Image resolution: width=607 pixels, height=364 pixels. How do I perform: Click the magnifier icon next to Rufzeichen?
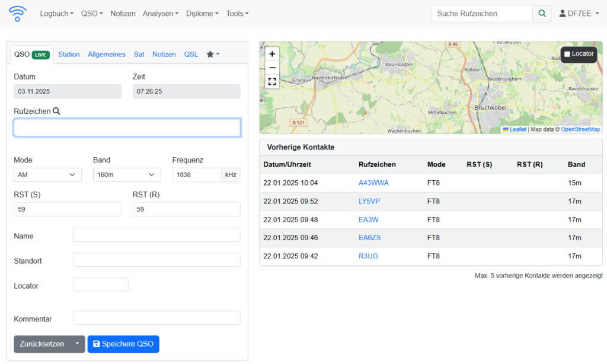tap(56, 111)
